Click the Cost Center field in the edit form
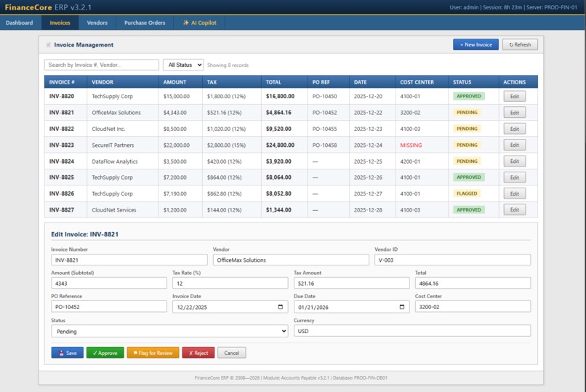Screen dimensions: 586x392 (x=473, y=307)
